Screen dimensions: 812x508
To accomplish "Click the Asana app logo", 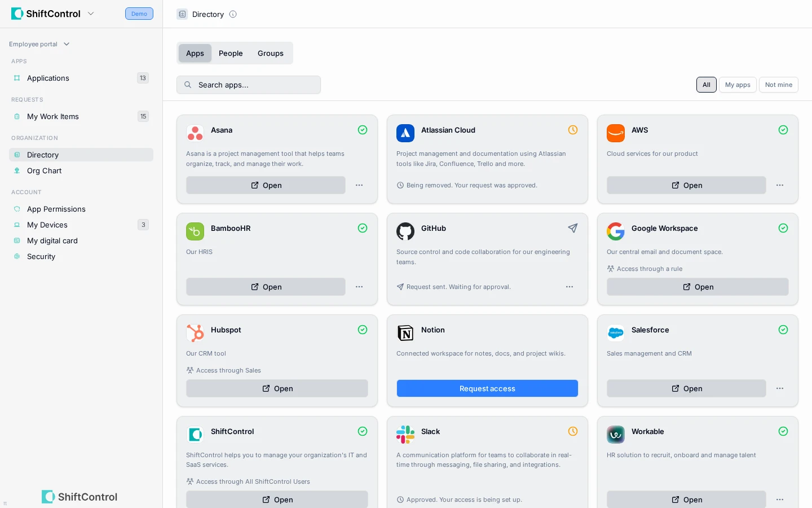I will tap(195, 133).
